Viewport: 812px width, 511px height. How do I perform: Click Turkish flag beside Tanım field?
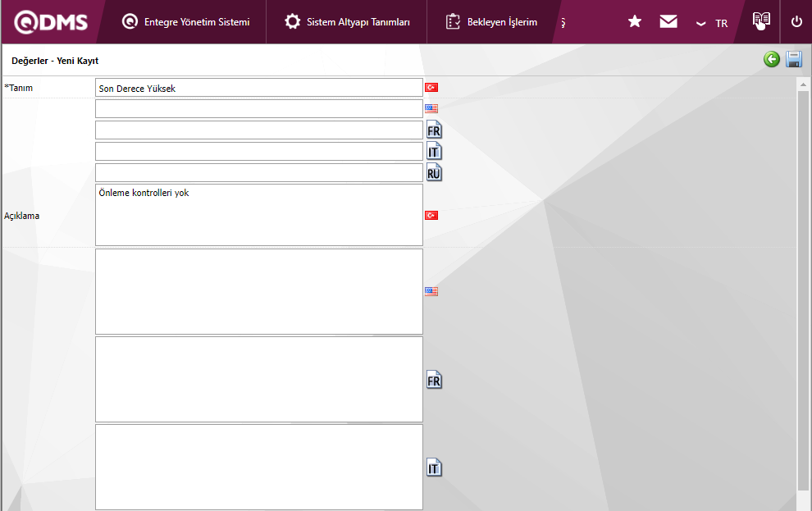[431, 88]
